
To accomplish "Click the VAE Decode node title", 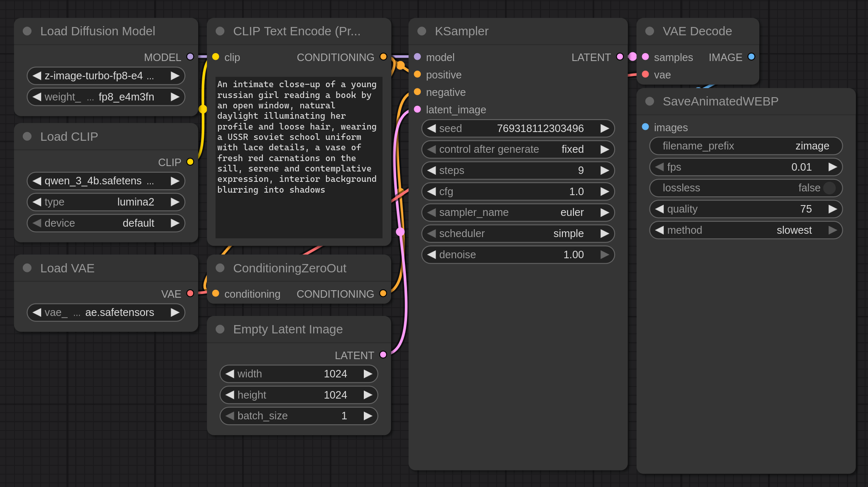I will coord(697,31).
